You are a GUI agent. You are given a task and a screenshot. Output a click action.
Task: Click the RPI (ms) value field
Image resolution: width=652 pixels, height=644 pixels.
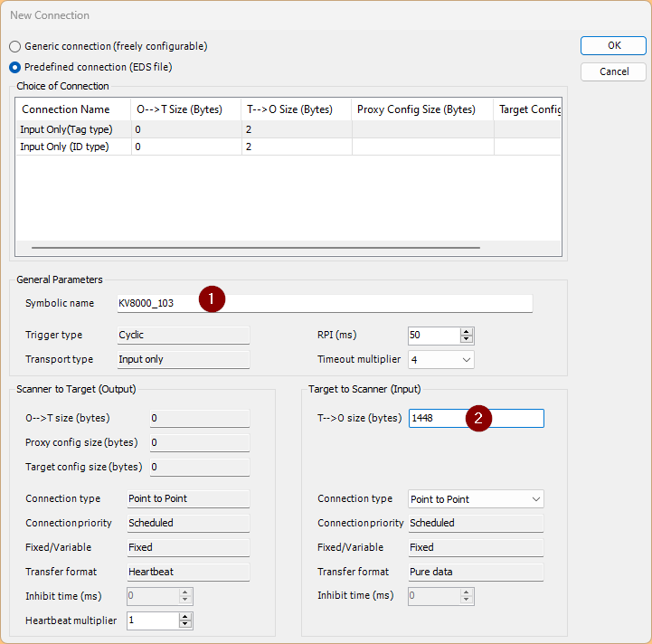pyautogui.click(x=434, y=336)
